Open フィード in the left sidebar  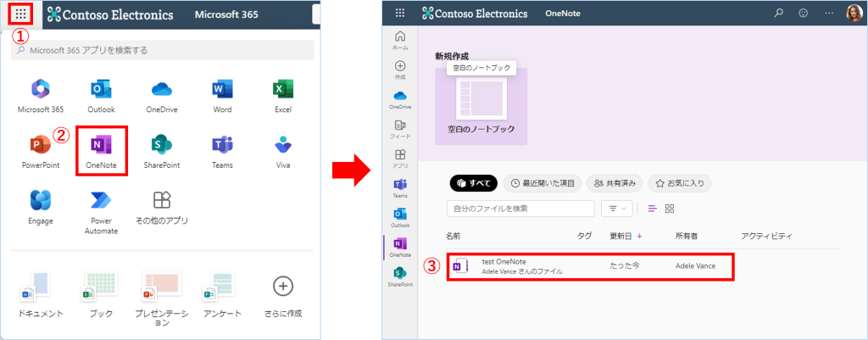[x=400, y=127]
